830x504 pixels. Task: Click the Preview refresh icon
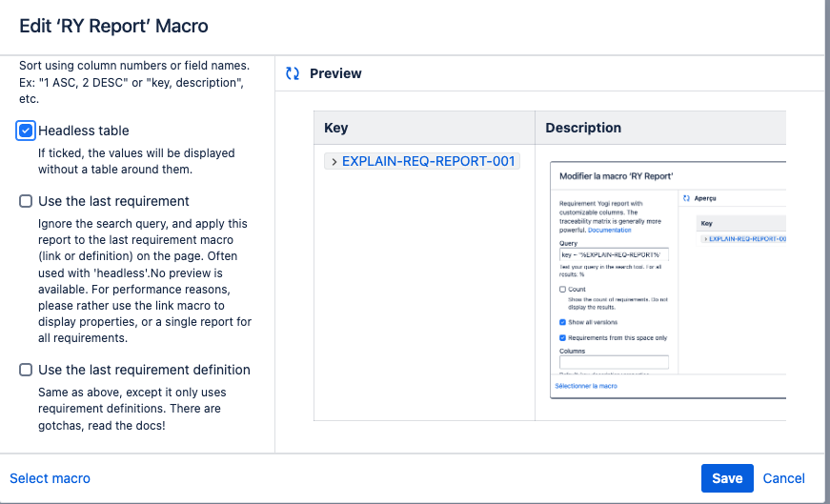tap(293, 73)
